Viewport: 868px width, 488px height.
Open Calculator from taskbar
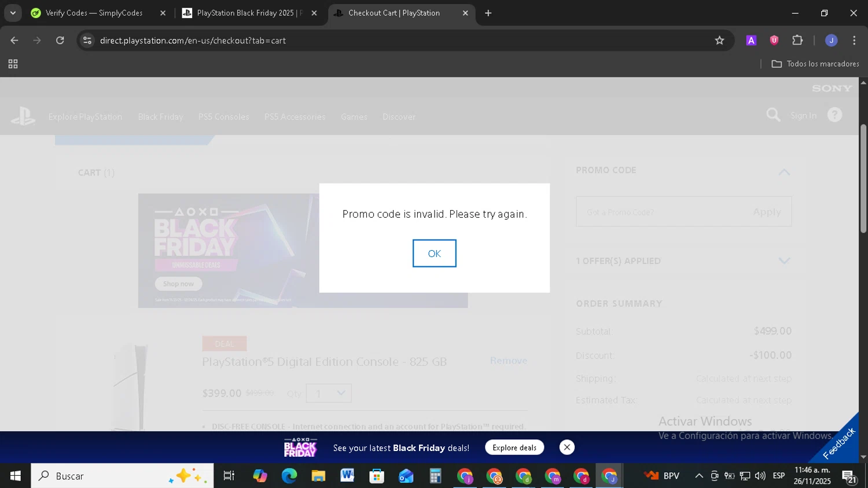435,476
